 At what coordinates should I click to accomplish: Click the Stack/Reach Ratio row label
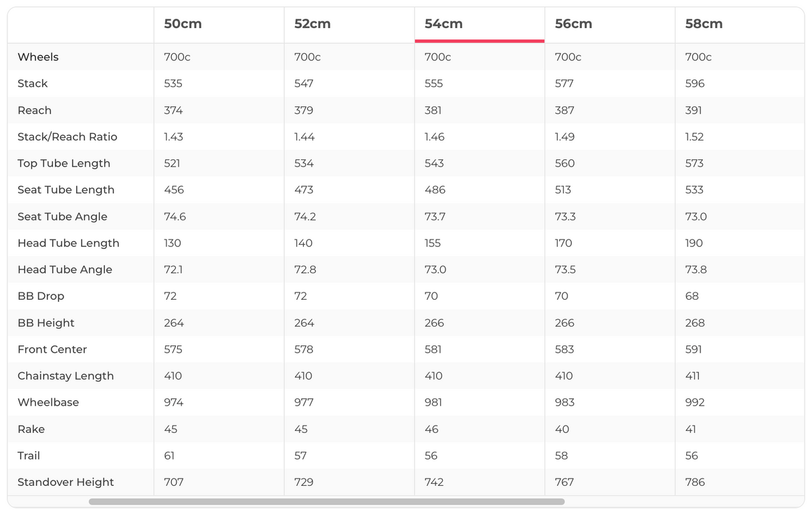pyautogui.click(x=68, y=137)
